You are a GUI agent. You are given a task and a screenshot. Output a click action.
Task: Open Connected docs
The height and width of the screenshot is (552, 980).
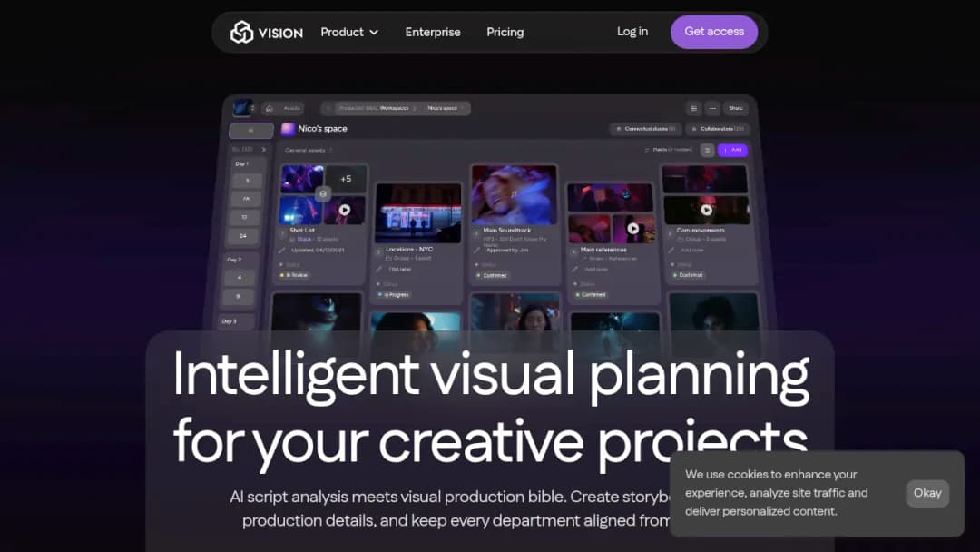point(646,129)
